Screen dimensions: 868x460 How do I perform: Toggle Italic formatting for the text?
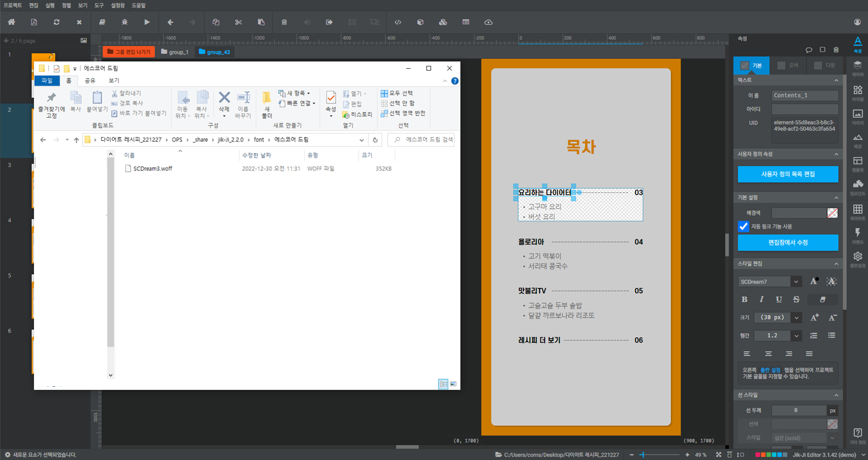(761, 299)
